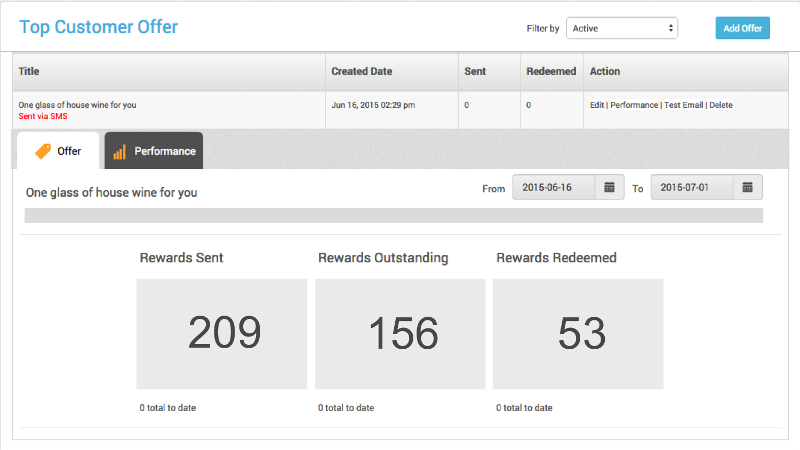Open the Performance link in the offer row
Image resolution: width=800 pixels, height=450 pixels.
tap(634, 105)
